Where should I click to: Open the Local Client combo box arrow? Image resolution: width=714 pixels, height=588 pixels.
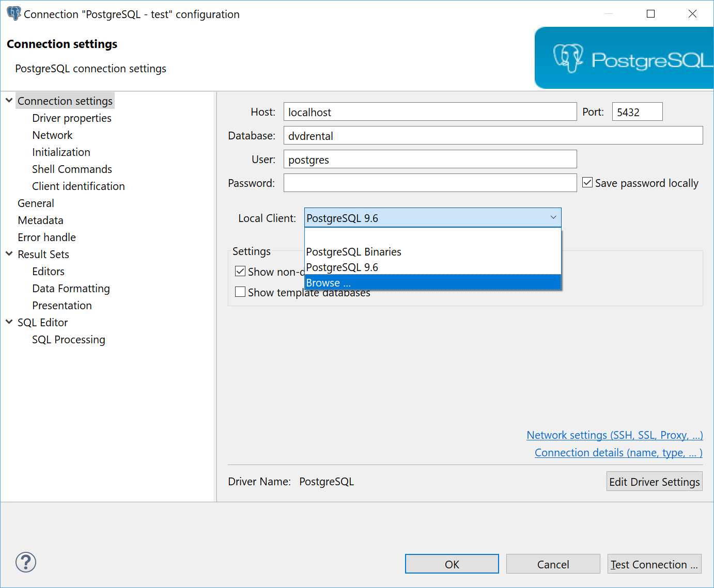click(553, 218)
